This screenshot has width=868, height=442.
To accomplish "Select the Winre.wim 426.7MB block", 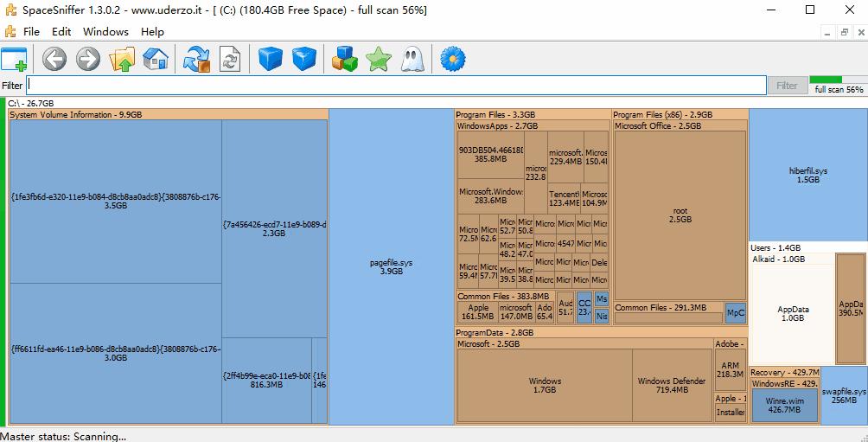I will click(784, 405).
